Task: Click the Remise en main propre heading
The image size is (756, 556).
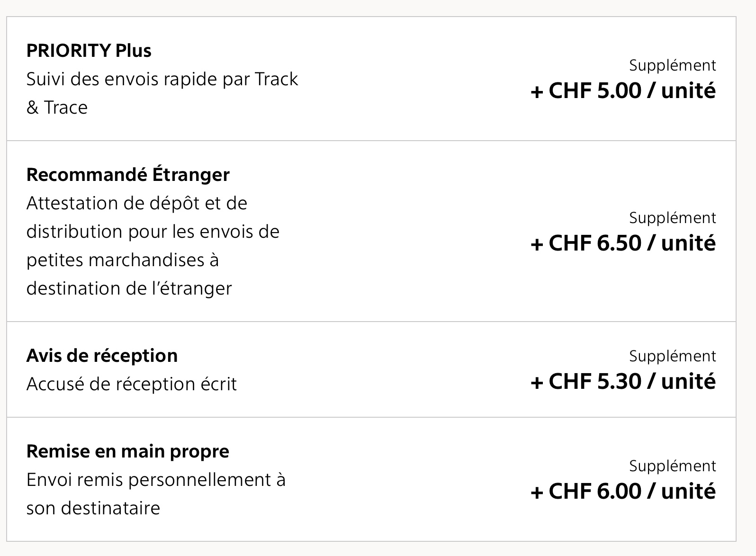Action: 128,451
